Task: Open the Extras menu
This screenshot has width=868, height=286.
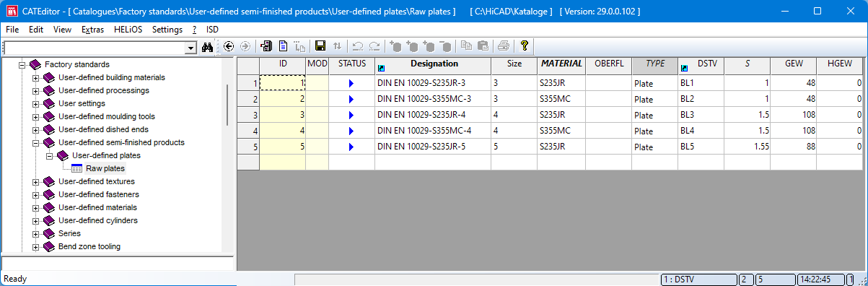Action: click(93, 30)
